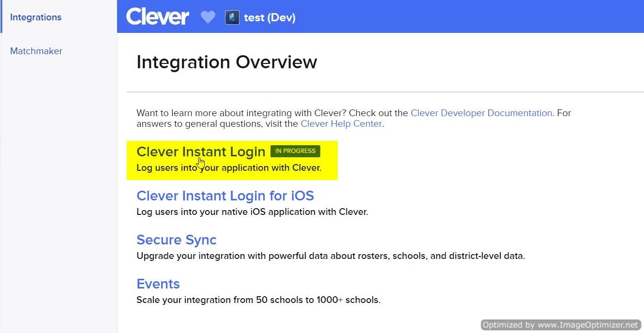Screen dimensions: 644x333
Task: Open the Clever Instant Login integration
Action: pos(201,151)
